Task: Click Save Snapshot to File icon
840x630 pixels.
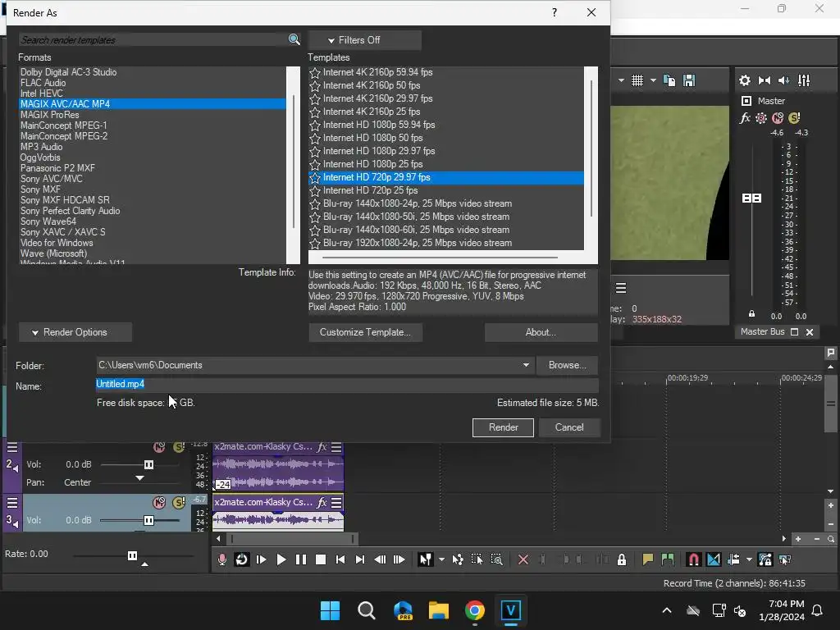Action: [x=689, y=80]
